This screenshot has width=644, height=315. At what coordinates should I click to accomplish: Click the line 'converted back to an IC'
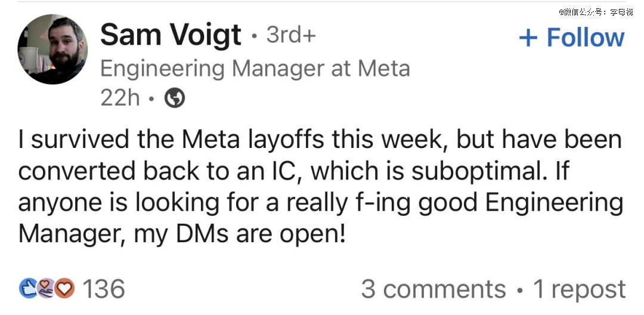160,171
